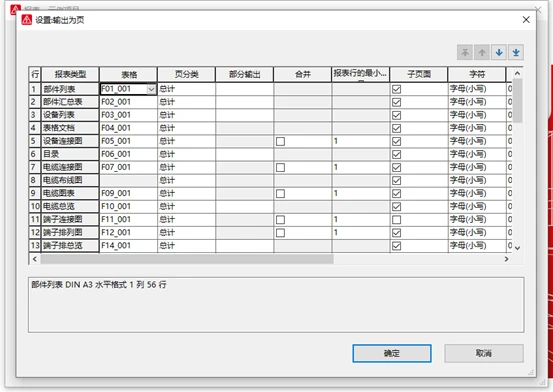Click the 合并 column header
553x392 pixels.
coord(303,74)
